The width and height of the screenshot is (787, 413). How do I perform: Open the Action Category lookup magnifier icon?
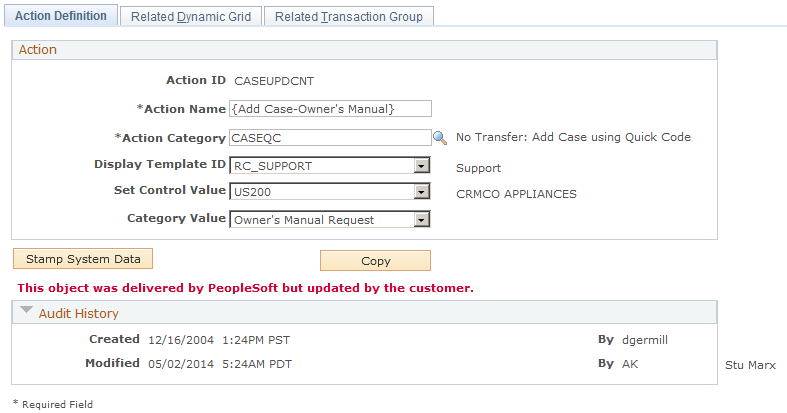(x=440, y=137)
